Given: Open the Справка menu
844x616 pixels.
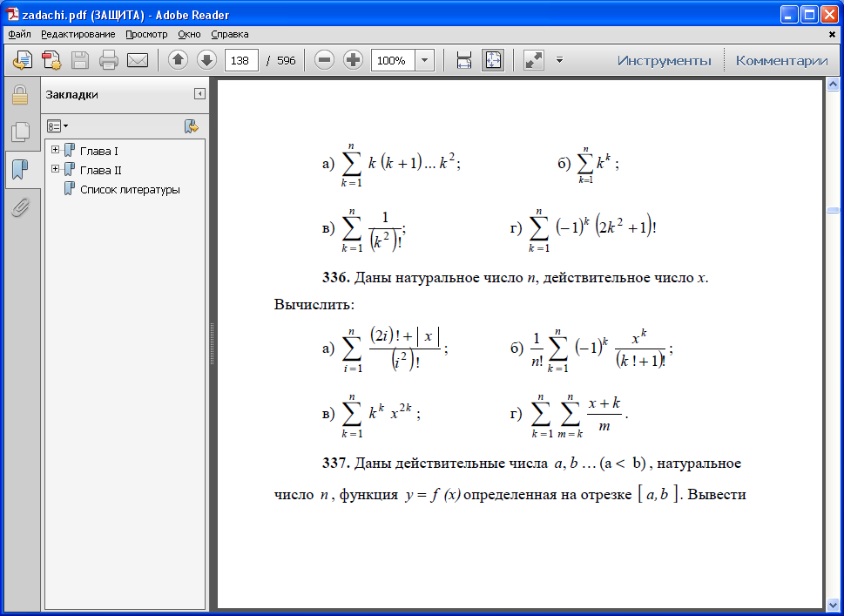Looking at the screenshot, I should pyautogui.click(x=230, y=34).
